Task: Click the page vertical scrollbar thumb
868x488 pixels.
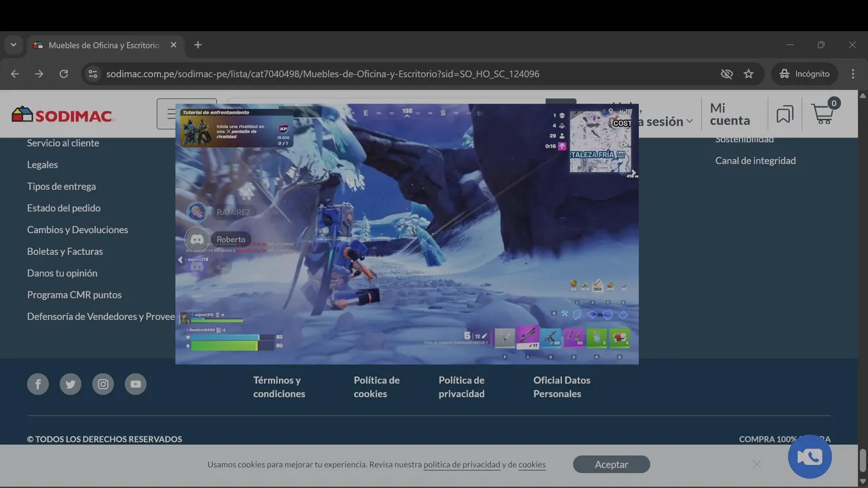Action: (863, 460)
